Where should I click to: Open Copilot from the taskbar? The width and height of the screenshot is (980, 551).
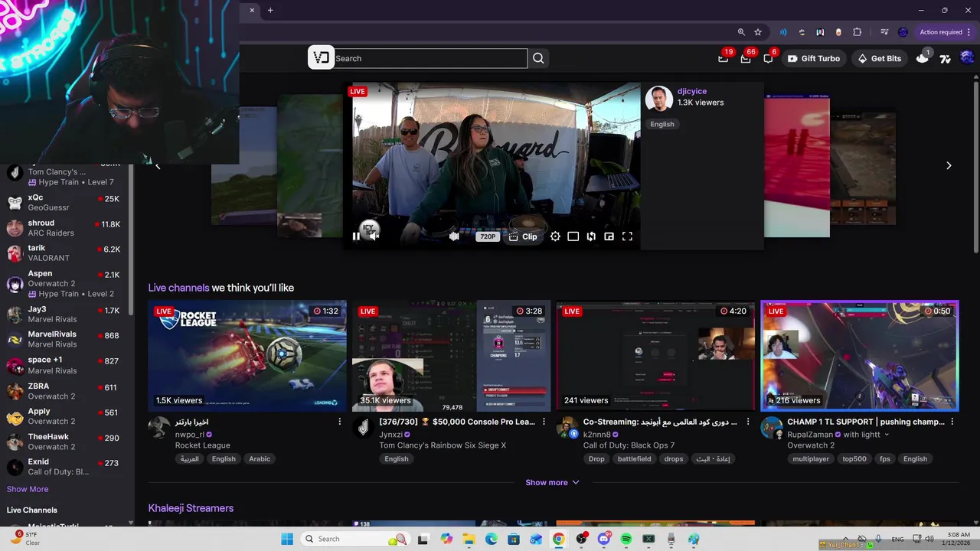point(446,539)
